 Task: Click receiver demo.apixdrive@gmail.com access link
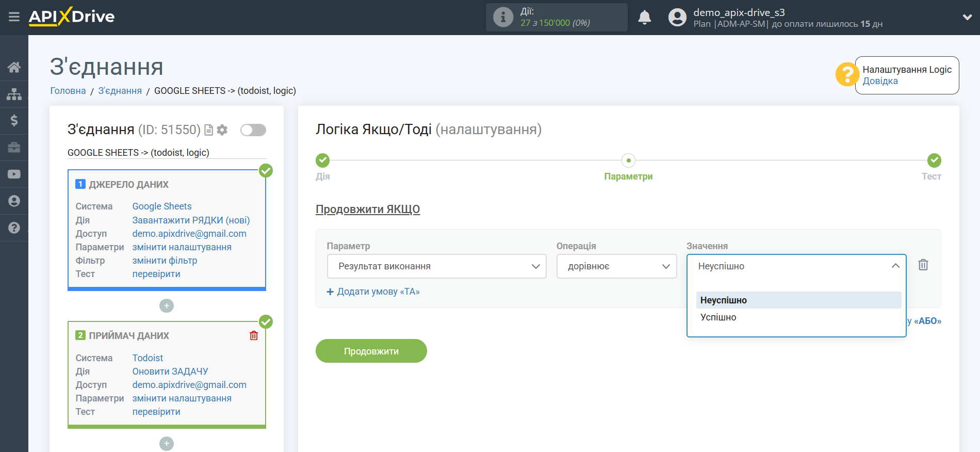189,385
